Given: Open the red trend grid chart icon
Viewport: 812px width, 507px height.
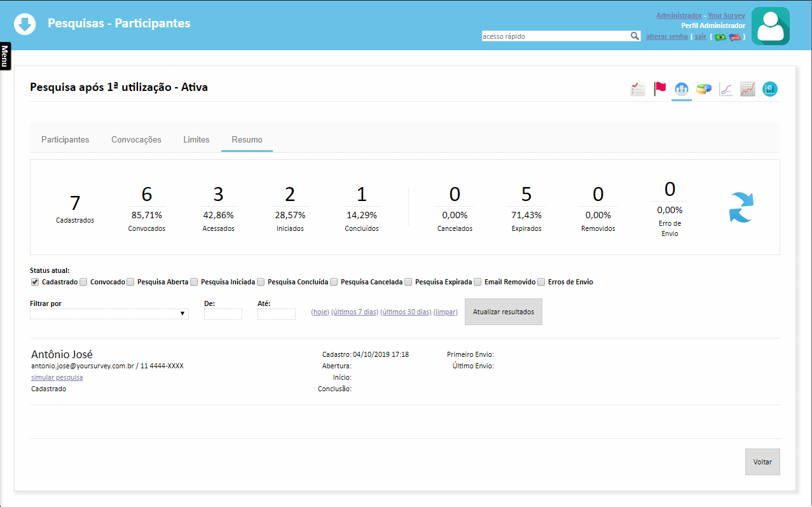Looking at the screenshot, I should point(748,89).
